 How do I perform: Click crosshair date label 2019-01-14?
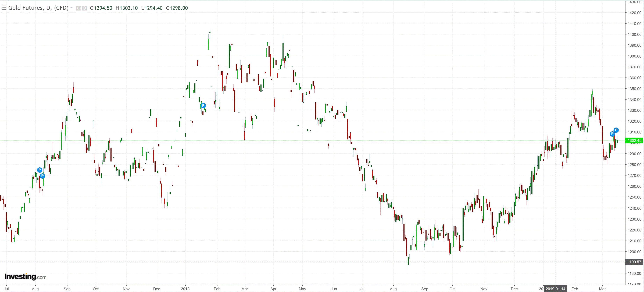(555, 289)
